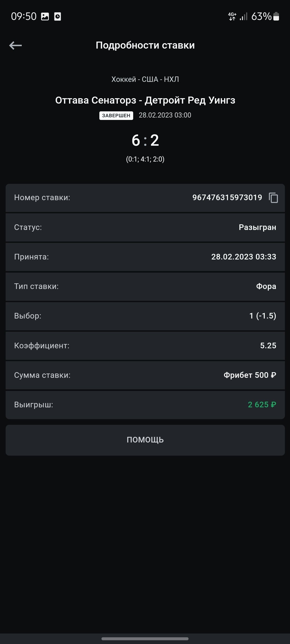Tap the Хоккей - США - НХЛ league label
The width and height of the screenshot is (290, 644).
[145, 79]
